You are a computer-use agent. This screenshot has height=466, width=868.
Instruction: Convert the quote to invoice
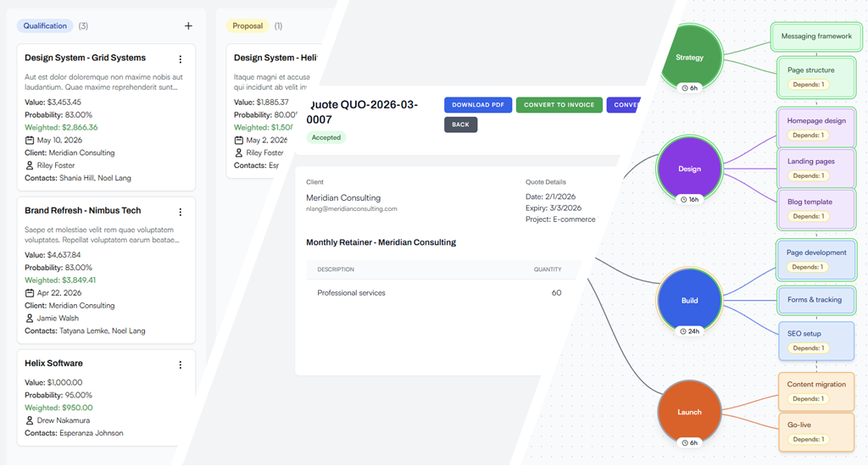coord(559,104)
